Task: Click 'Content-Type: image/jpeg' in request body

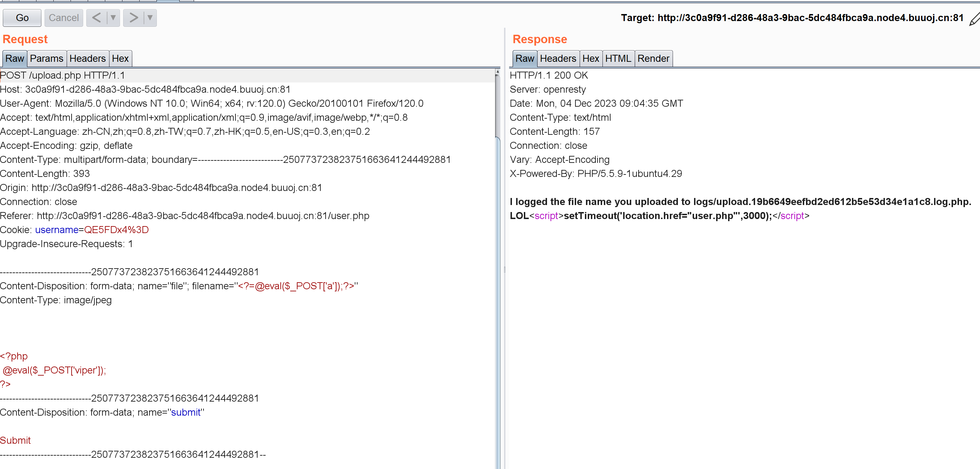Action: (x=56, y=300)
